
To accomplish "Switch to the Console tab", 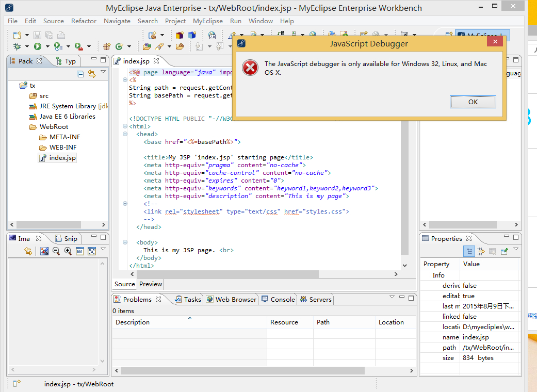I will pyautogui.click(x=282, y=299).
